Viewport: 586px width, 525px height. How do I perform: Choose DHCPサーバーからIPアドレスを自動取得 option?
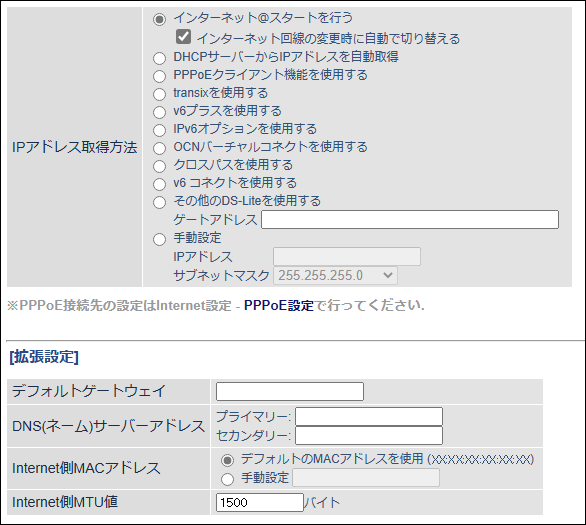(x=159, y=58)
